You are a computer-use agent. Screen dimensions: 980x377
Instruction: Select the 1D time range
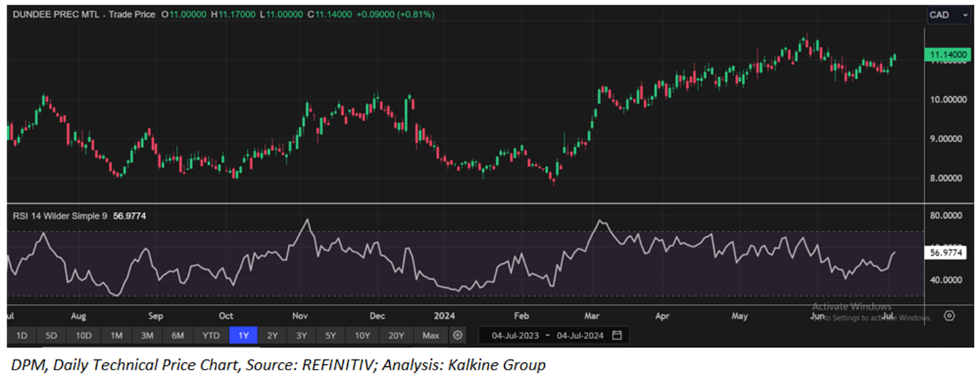coord(22,335)
